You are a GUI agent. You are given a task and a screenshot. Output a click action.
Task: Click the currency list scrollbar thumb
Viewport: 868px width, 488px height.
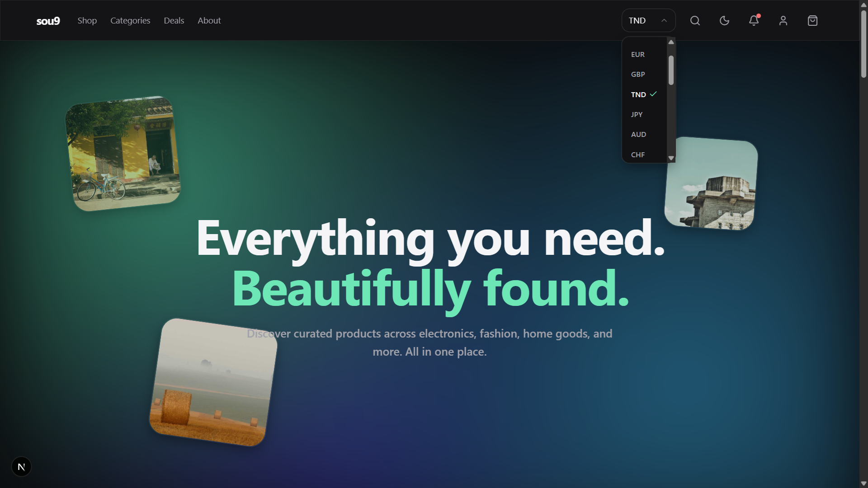(x=671, y=70)
